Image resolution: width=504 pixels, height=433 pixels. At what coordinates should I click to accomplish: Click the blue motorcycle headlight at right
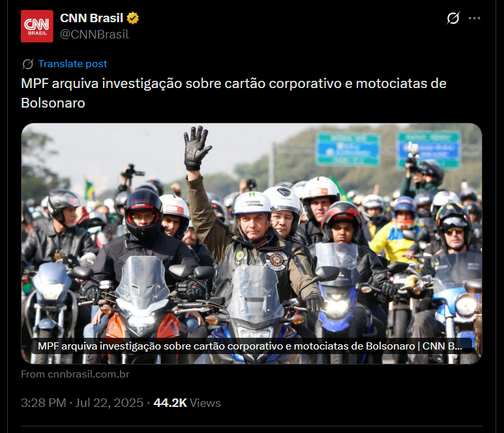point(465,305)
